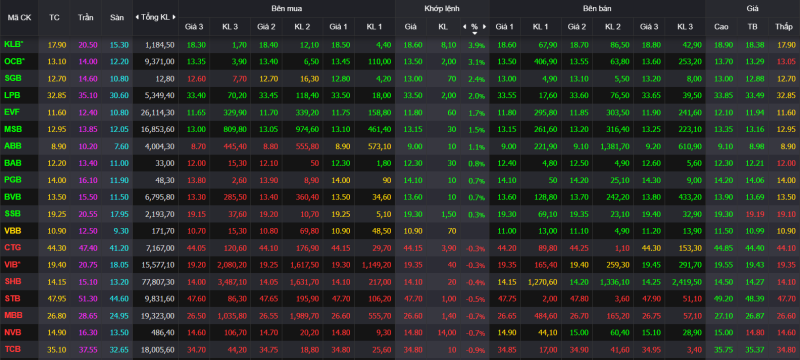This screenshot has width=800, height=360.
Task: Open the SGB stock symbol
Action: pyautogui.click(x=12, y=78)
